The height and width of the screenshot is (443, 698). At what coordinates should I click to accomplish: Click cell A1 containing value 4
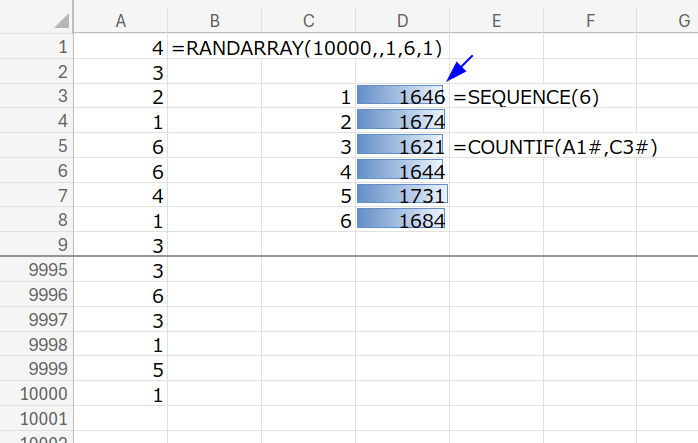(120, 47)
